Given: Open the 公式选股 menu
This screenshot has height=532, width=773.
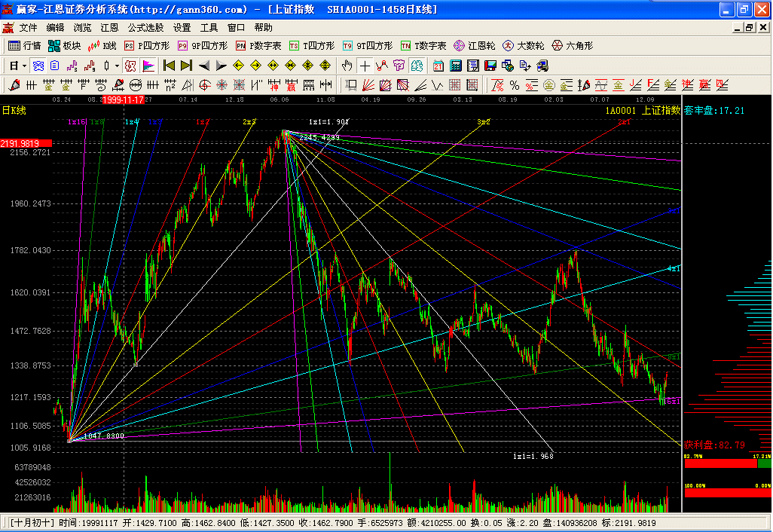Looking at the screenshot, I should (145, 27).
